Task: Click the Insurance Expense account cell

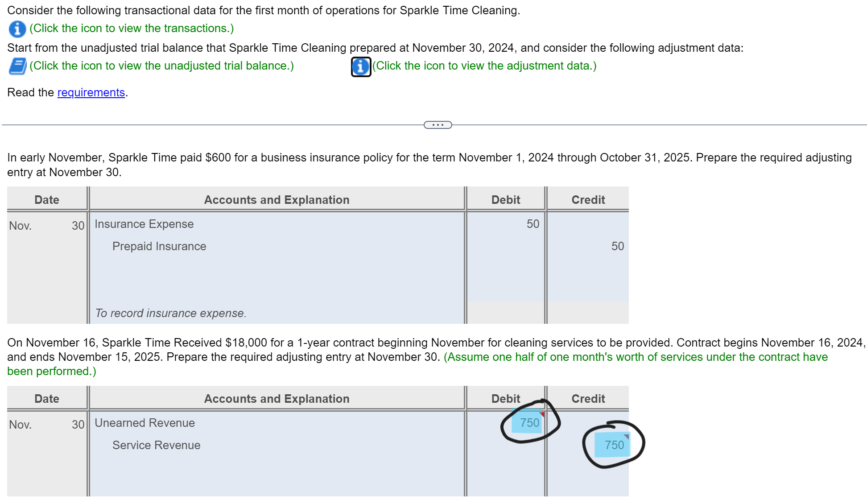Action: click(144, 224)
